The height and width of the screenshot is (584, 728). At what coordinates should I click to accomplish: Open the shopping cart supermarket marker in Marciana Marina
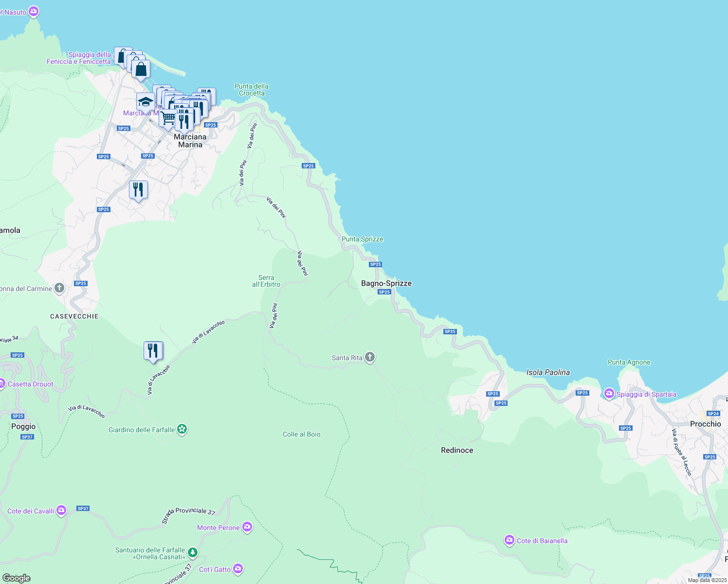(x=167, y=118)
